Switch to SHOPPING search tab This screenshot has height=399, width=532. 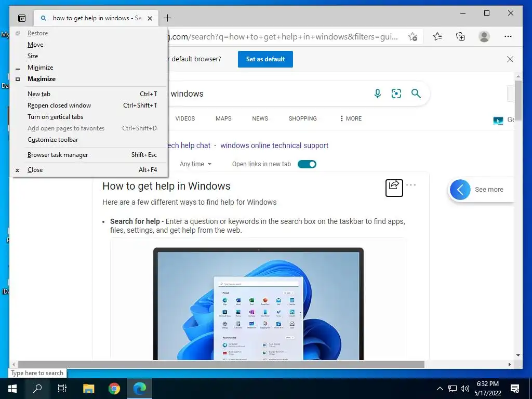pos(303,118)
